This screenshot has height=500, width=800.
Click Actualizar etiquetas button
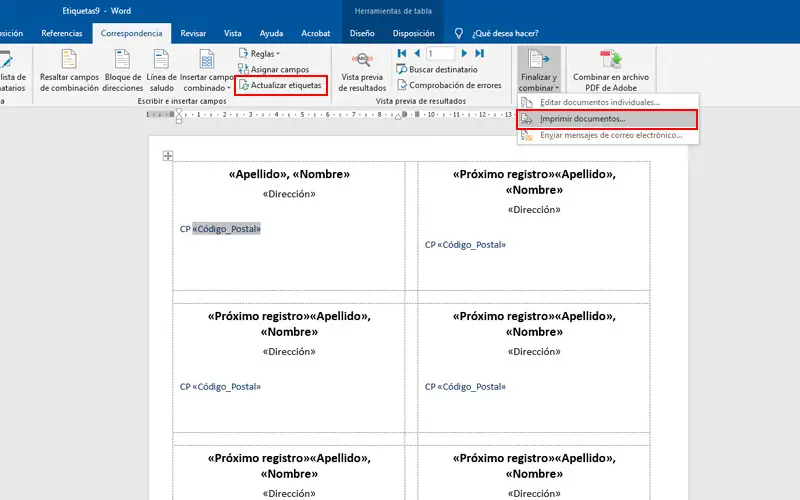(x=281, y=85)
